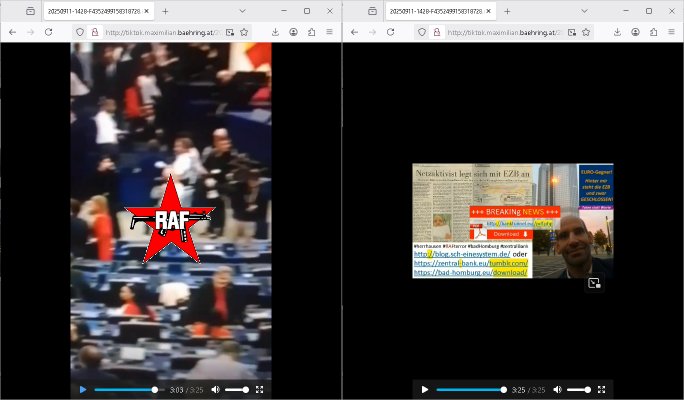Screen dimensions: 684x400
Task: Bookmark the page with the star in right window
Action: tap(586, 32)
